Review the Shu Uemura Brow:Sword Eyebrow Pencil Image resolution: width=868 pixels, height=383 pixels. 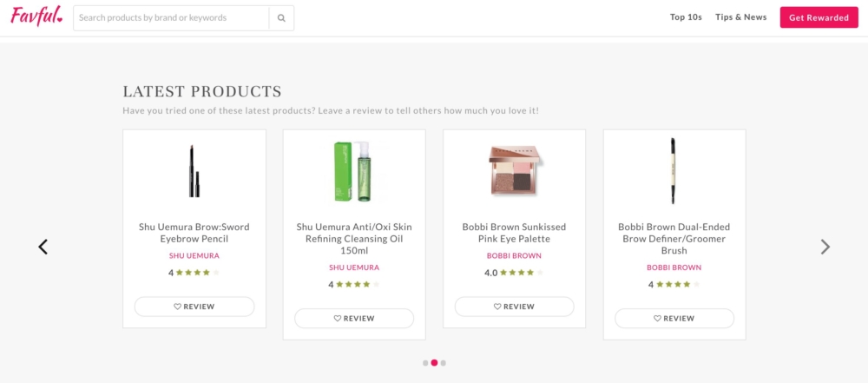pyautogui.click(x=194, y=307)
